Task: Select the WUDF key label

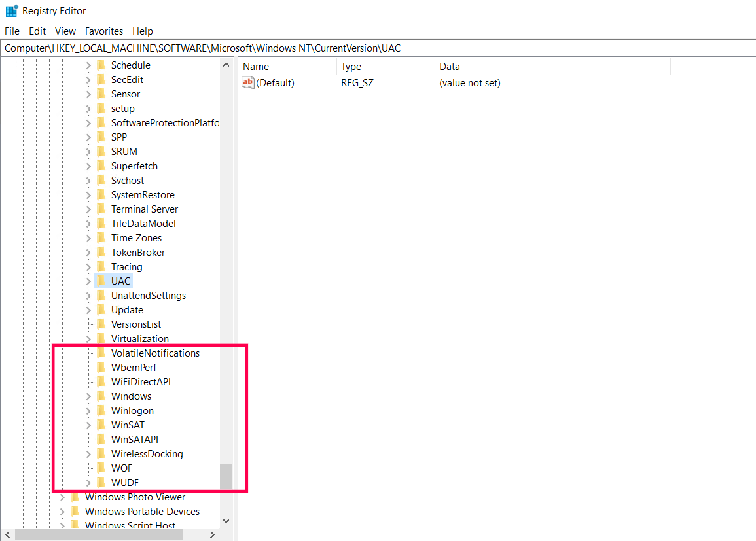Action: (125, 483)
